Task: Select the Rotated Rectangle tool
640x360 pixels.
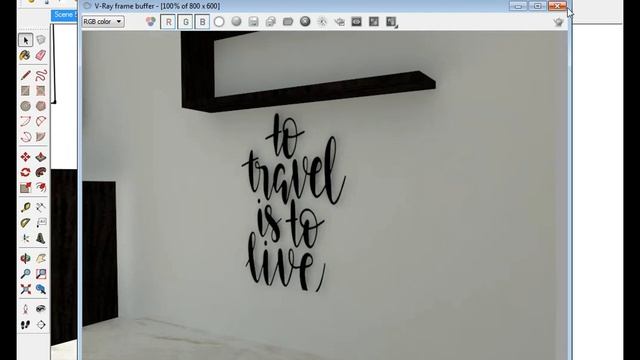Action: [41, 91]
